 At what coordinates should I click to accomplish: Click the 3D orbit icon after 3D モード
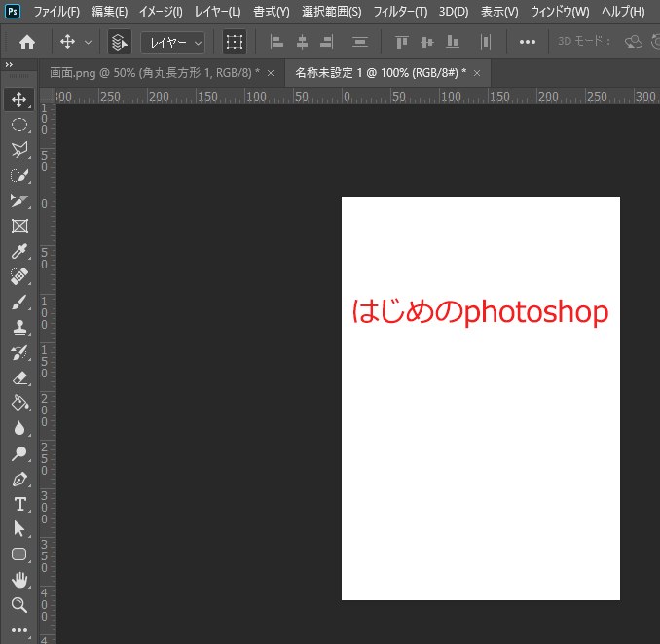[634, 42]
